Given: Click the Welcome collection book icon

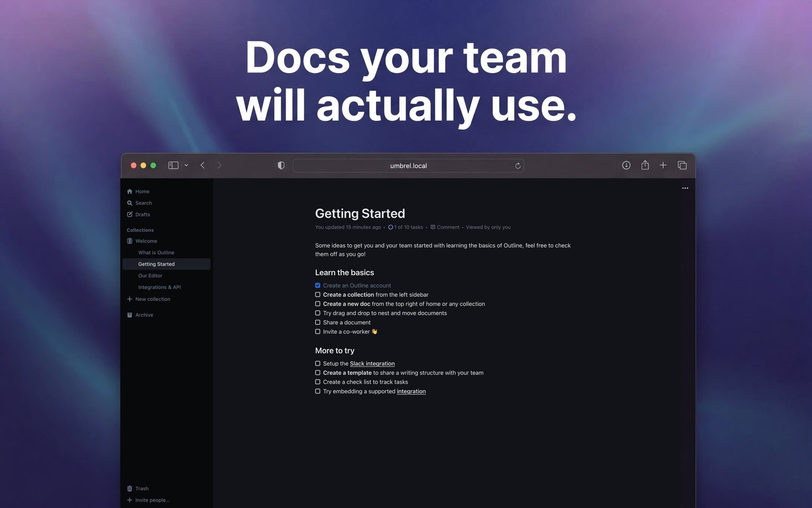Looking at the screenshot, I should [x=130, y=241].
